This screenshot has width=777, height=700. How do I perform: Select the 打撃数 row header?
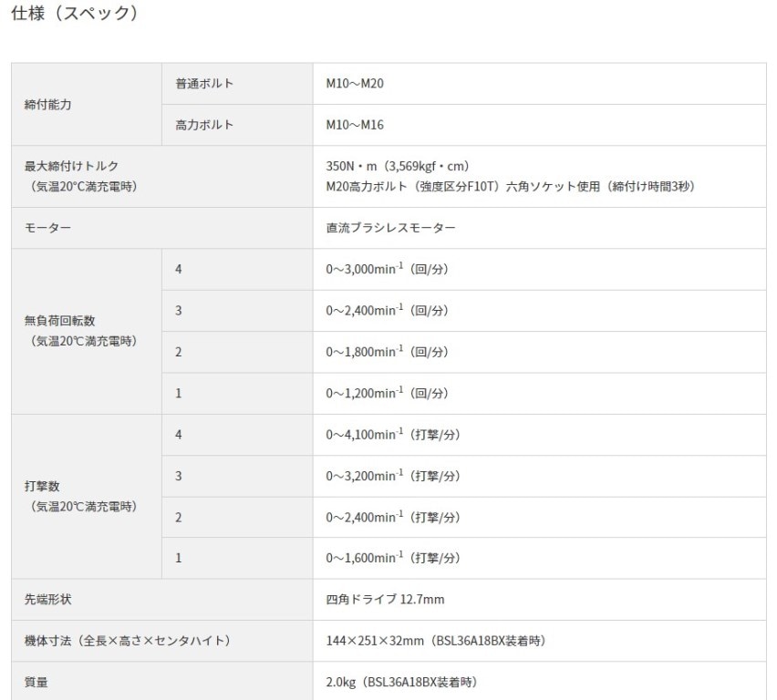(x=42, y=487)
